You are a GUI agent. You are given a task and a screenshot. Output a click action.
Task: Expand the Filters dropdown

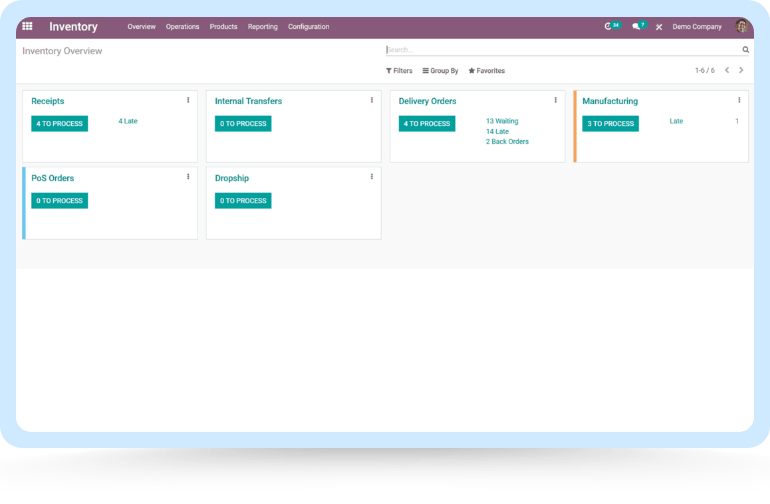click(399, 71)
